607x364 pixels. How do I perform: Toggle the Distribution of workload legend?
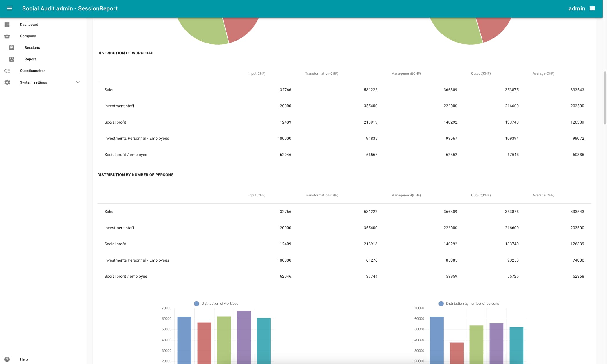tap(216, 304)
